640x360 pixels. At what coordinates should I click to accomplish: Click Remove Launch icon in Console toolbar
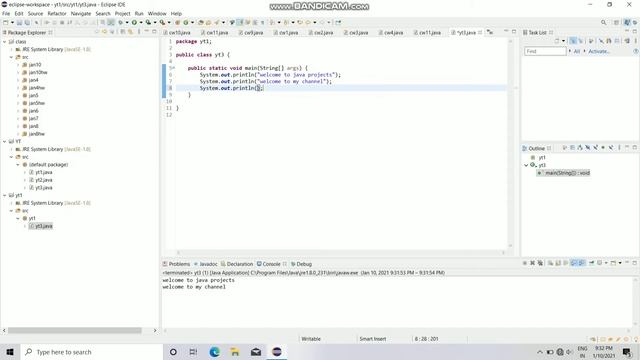click(x=532, y=263)
